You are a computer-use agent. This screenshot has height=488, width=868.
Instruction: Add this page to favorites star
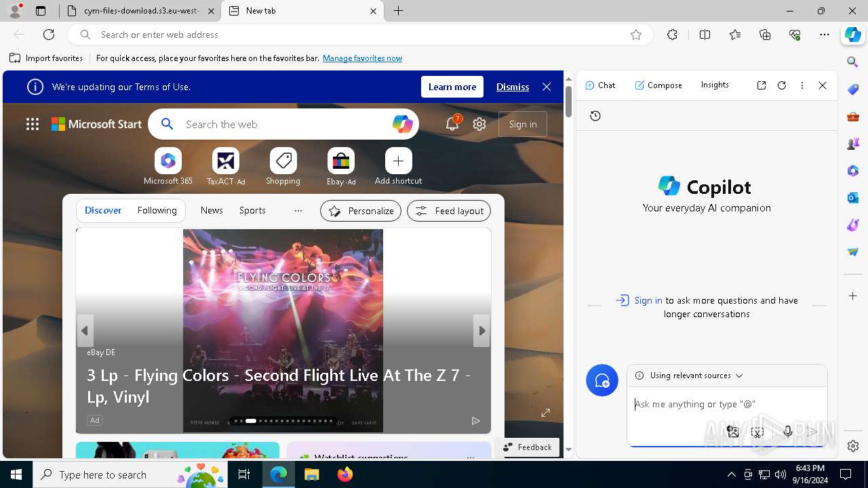[636, 35]
